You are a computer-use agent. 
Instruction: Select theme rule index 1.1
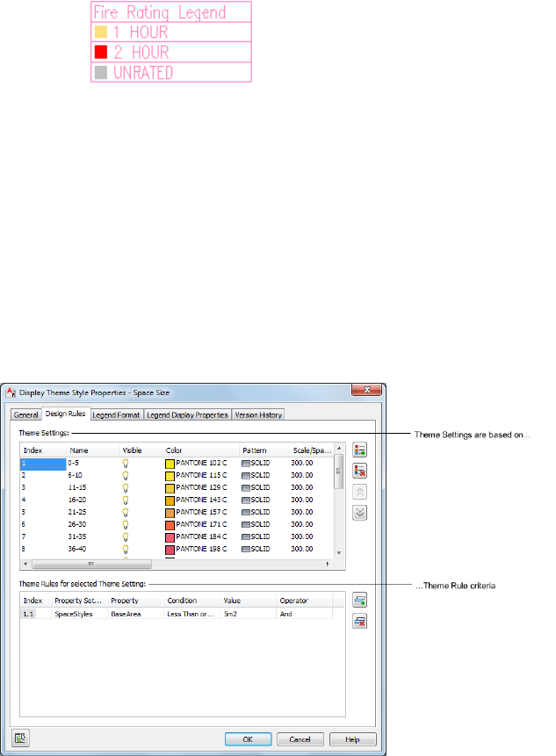pyautogui.click(x=28, y=614)
